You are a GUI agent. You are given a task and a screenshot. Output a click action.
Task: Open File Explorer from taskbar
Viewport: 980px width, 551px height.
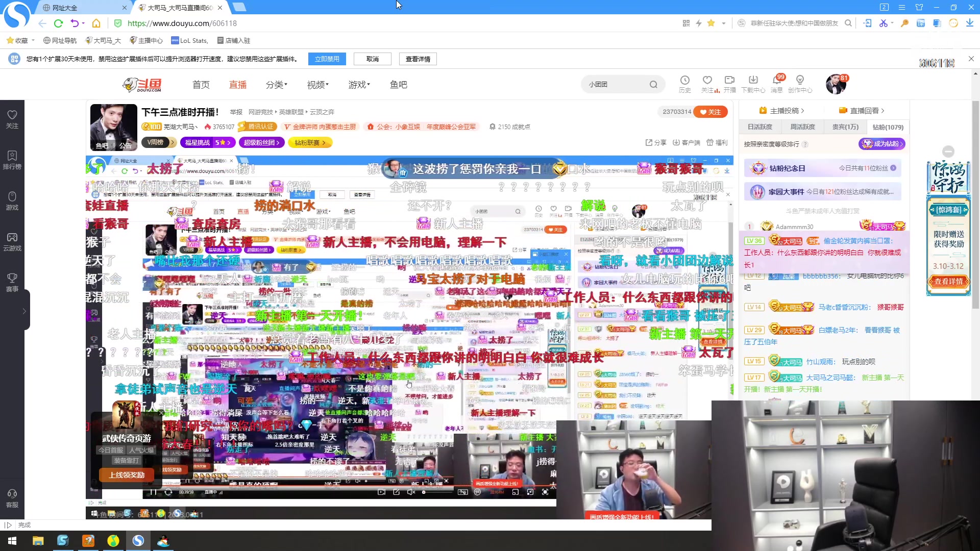(x=38, y=541)
